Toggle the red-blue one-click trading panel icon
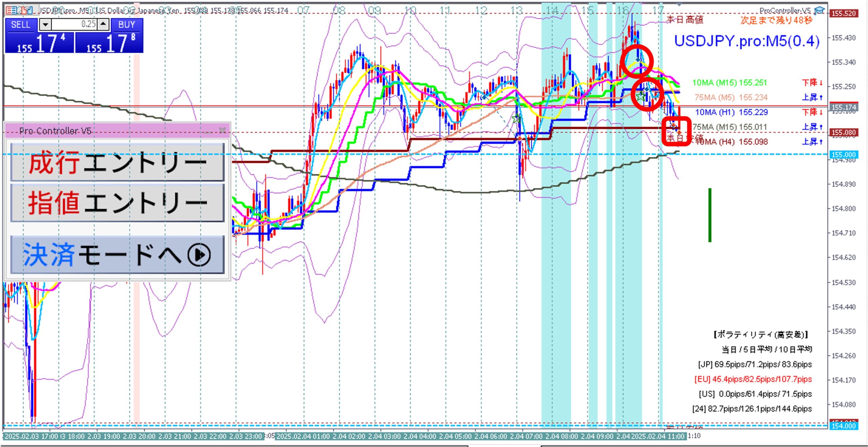 tap(11, 10)
